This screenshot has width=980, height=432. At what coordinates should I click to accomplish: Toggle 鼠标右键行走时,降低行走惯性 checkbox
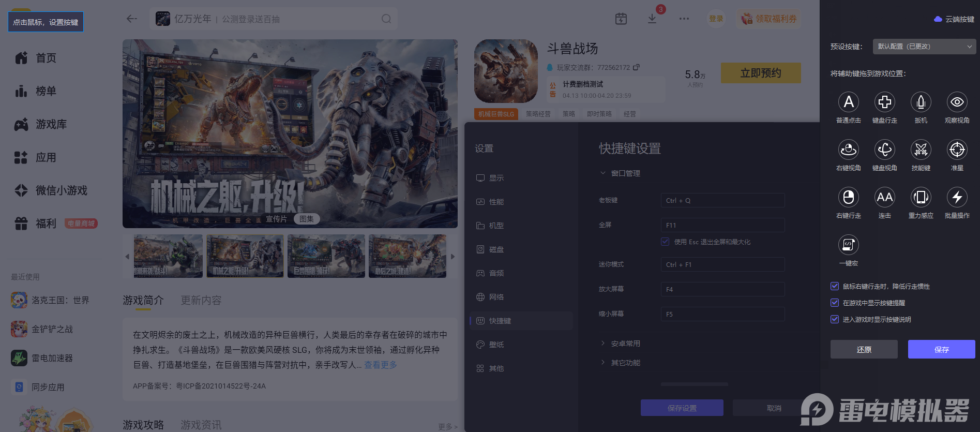pos(834,286)
